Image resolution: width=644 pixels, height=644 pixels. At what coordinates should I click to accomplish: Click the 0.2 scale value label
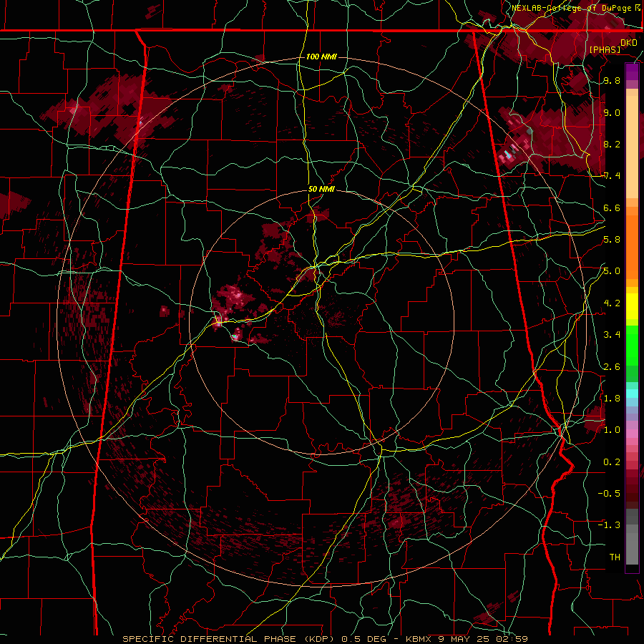[x=612, y=462]
